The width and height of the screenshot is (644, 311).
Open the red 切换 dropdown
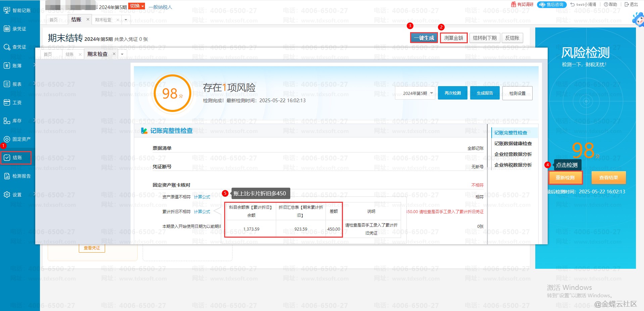pyautogui.click(x=137, y=6)
